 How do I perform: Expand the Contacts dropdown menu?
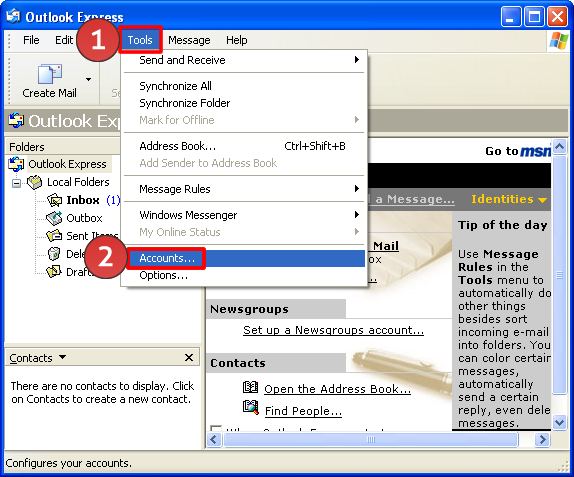click(x=63, y=357)
